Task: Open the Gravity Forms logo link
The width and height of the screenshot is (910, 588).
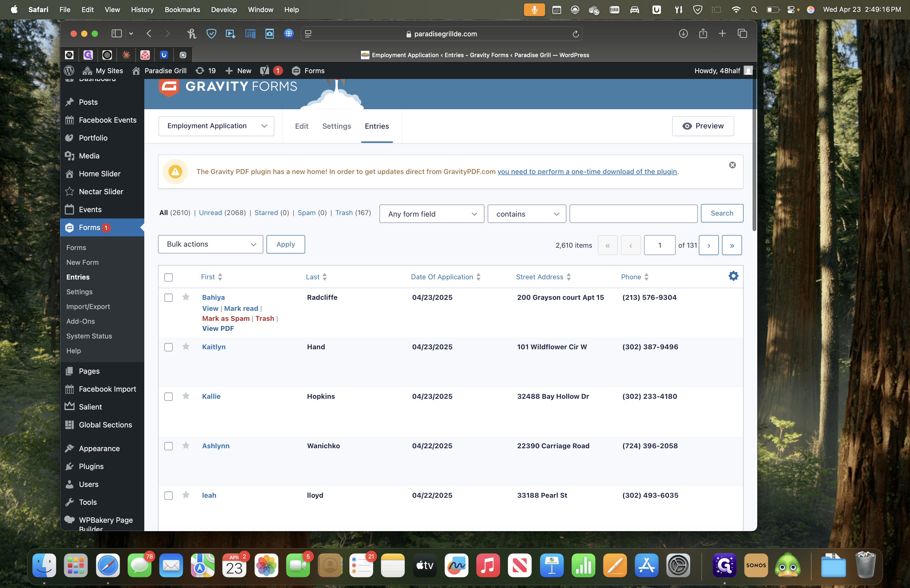Action: (x=227, y=87)
